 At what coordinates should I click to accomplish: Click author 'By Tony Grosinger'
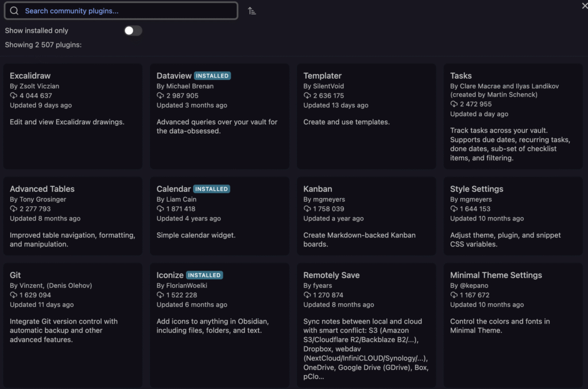pyautogui.click(x=38, y=199)
